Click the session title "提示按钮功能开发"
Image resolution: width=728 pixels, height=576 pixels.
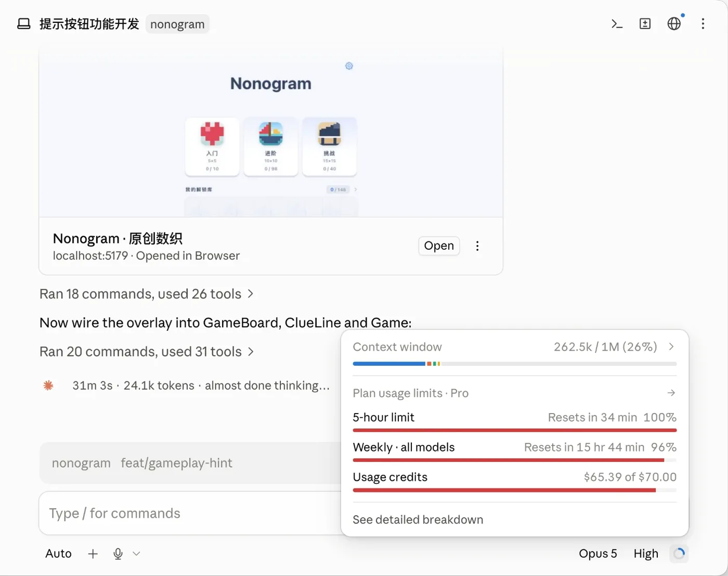tap(89, 24)
